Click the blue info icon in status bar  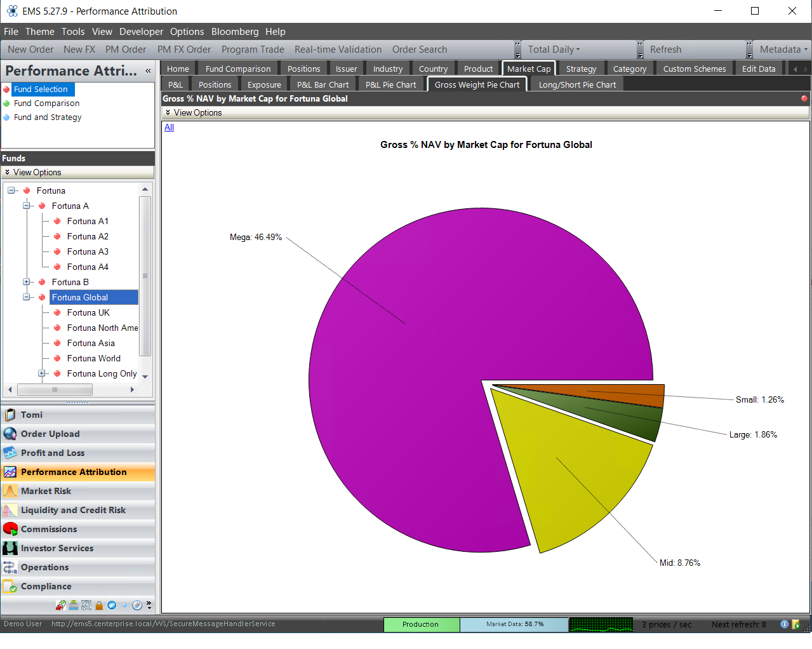point(784,624)
